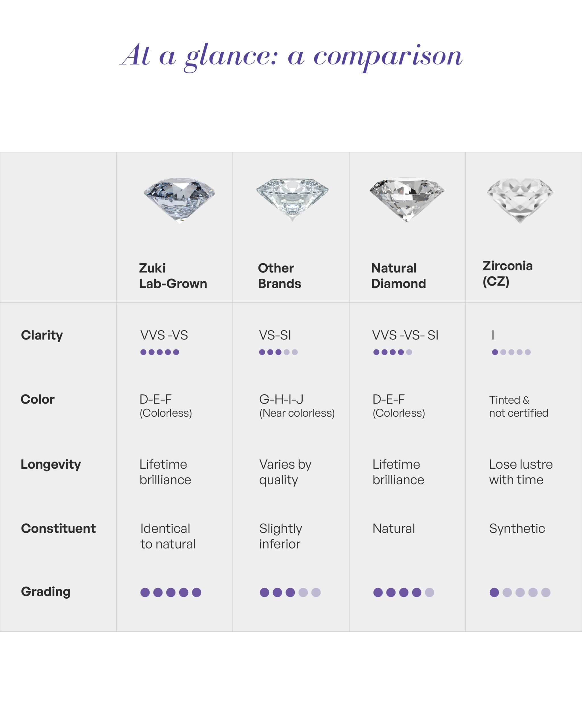Click the G-H-I-J near colorless cell
The image size is (582, 728).
coord(297,406)
